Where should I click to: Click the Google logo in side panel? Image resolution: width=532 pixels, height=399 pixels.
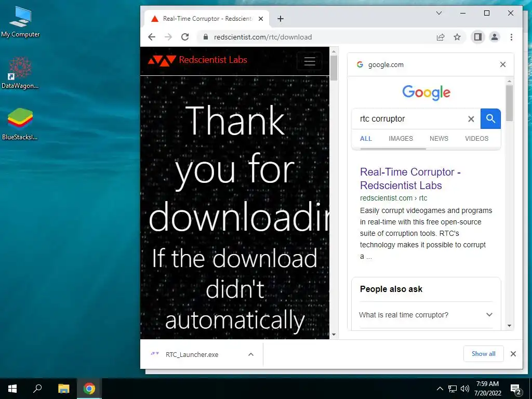pos(426,92)
